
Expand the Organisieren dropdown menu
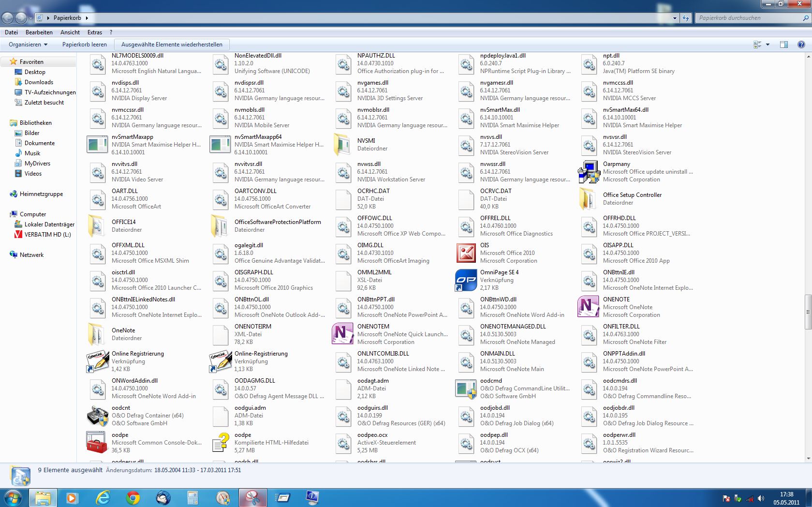click(28, 45)
